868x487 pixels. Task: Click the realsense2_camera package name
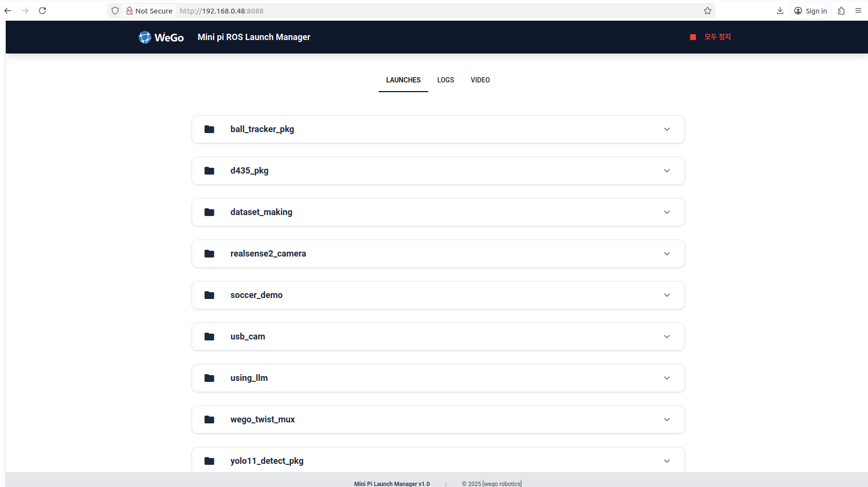click(x=268, y=254)
